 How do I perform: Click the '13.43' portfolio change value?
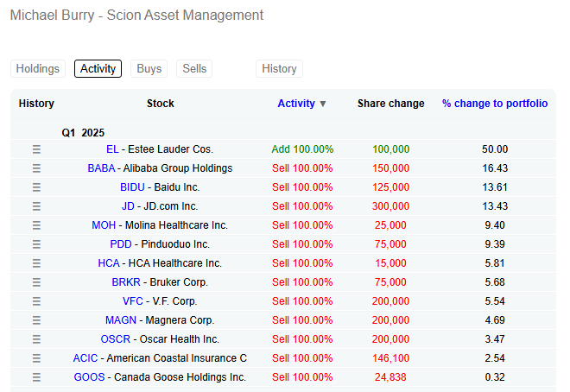495,206
